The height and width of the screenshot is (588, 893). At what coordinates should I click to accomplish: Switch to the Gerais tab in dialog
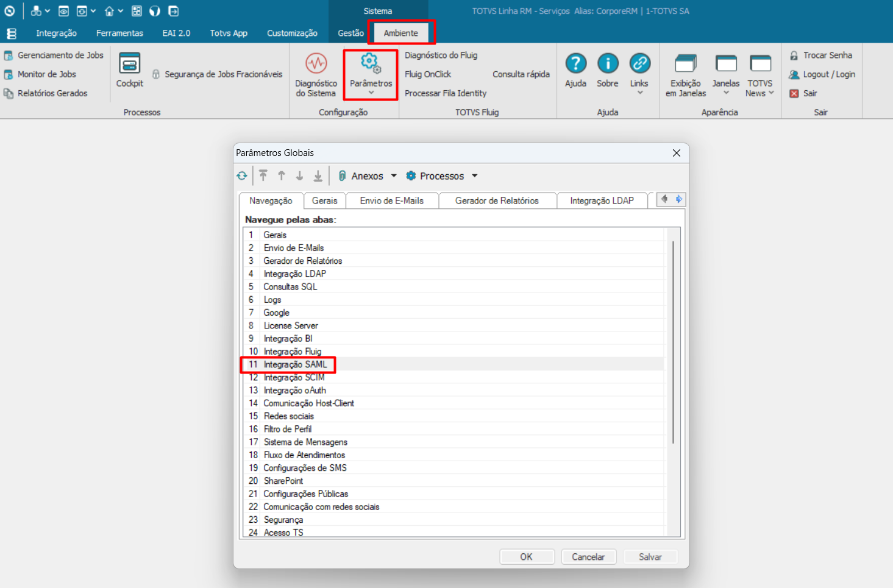tap(324, 200)
